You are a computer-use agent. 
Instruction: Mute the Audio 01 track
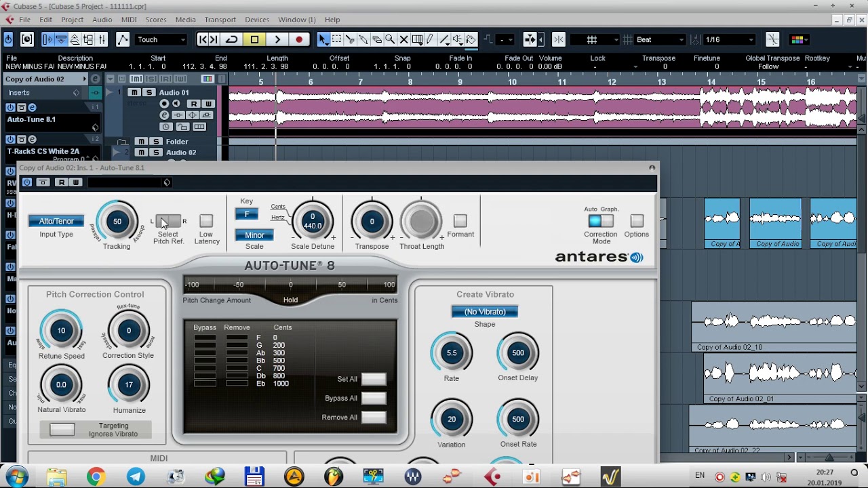click(x=134, y=92)
